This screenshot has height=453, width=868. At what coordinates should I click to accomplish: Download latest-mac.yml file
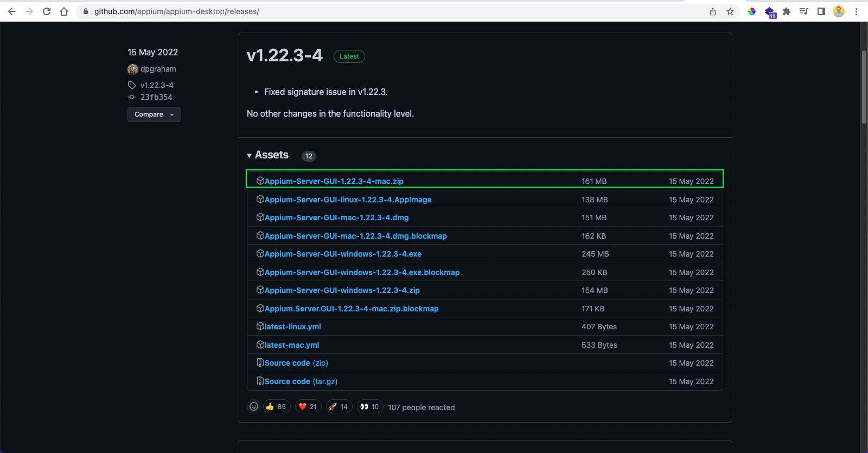(292, 345)
